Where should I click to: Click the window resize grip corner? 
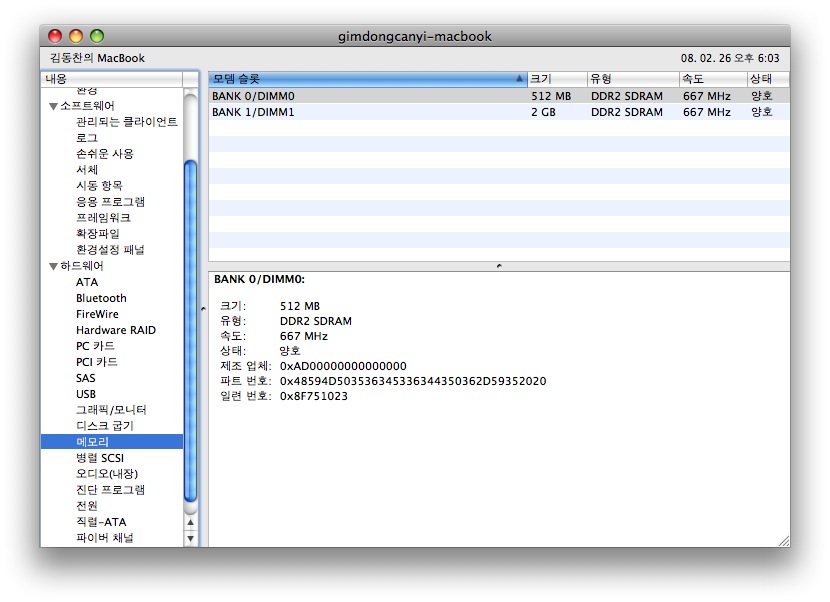(783, 540)
